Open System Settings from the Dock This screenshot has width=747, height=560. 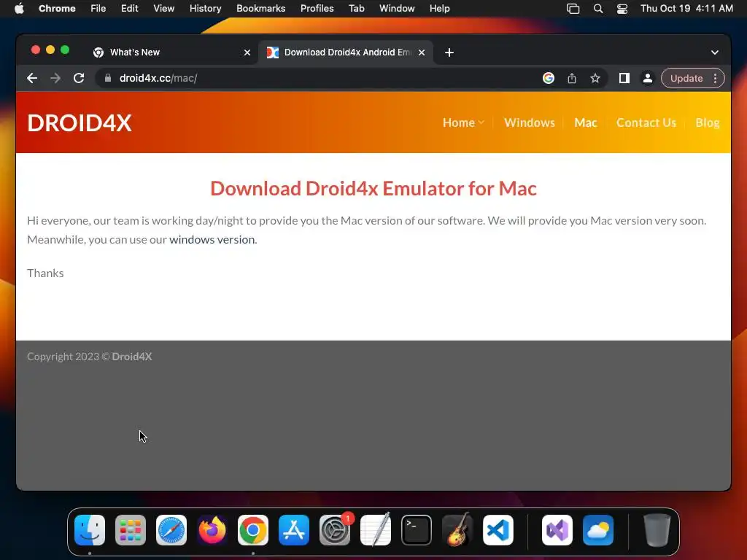pos(334,530)
